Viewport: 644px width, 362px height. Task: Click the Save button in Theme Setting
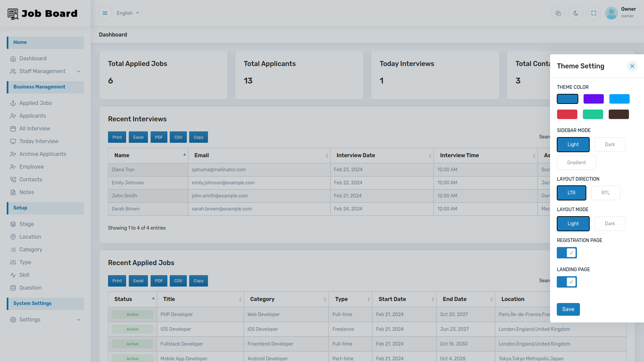coord(568,309)
